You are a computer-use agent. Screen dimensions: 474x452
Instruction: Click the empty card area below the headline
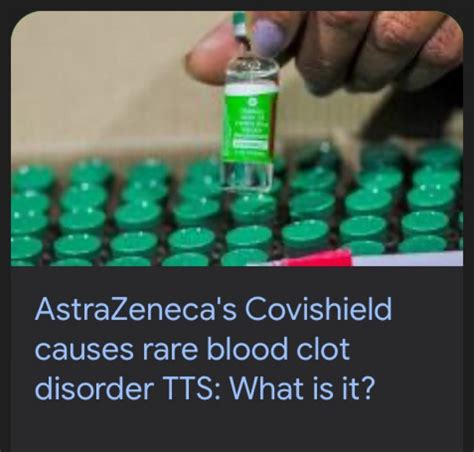[x=237, y=428]
